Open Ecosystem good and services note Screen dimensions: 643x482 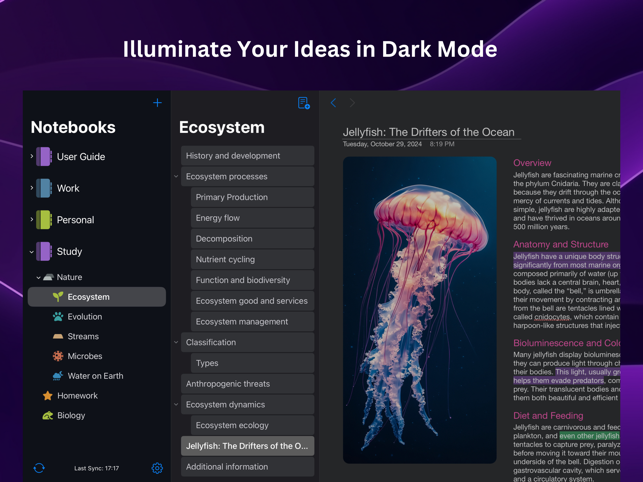click(252, 301)
